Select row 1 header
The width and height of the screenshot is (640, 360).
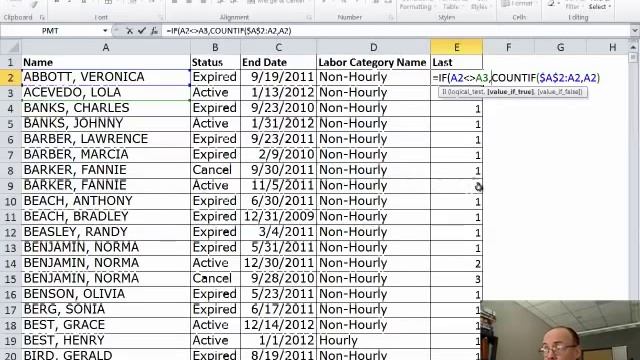tap(10, 62)
